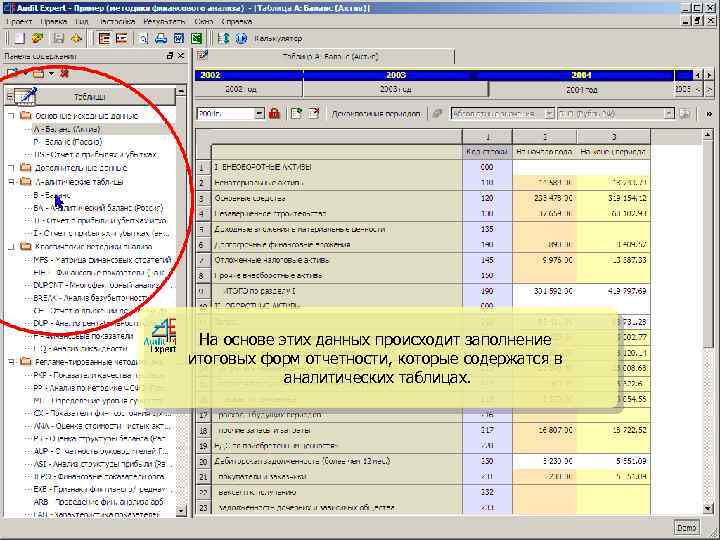
Task: Export to Word with the W icon
Action: click(x=179, y=39)
